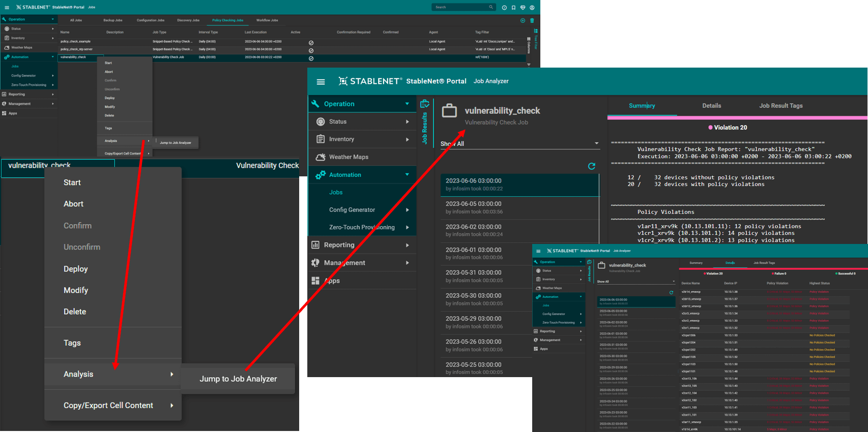
Task: Click Status icon in large Job Analyzer sidebar
Action: 321,121
